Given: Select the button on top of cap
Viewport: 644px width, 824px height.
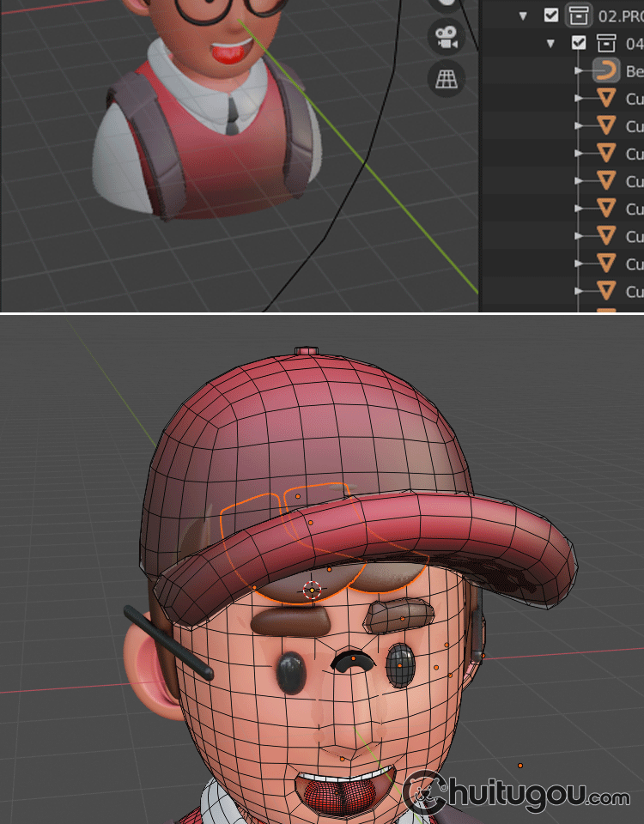Looking at the screenshot, I should pyautogui.click(x=307, y=350).
